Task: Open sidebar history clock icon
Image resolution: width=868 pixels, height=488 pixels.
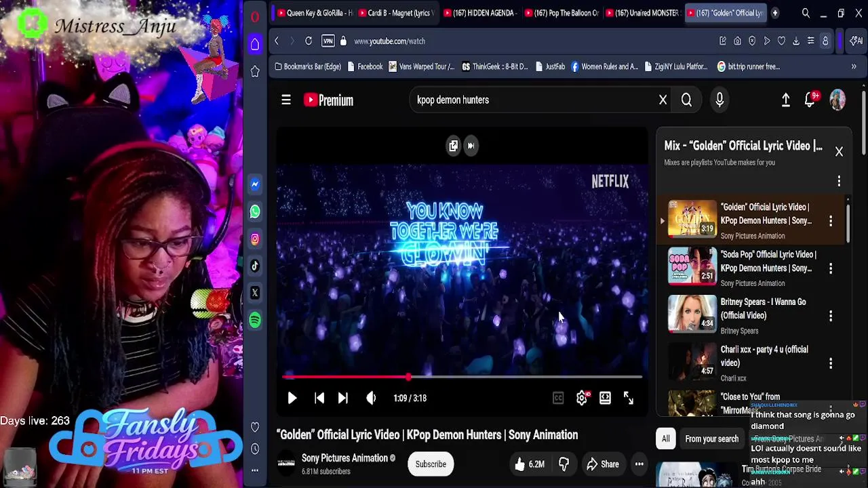Action: click(255, 449)
